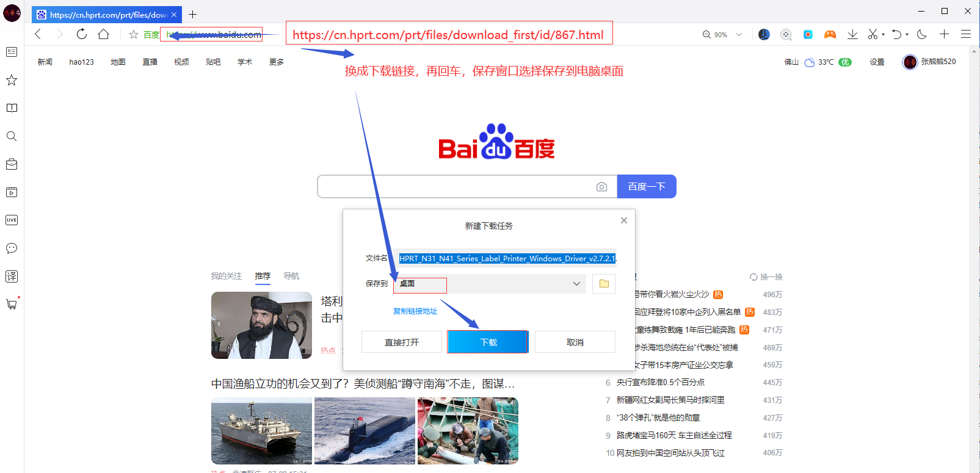Open the favorites star in the sidebar

(12, 80)
